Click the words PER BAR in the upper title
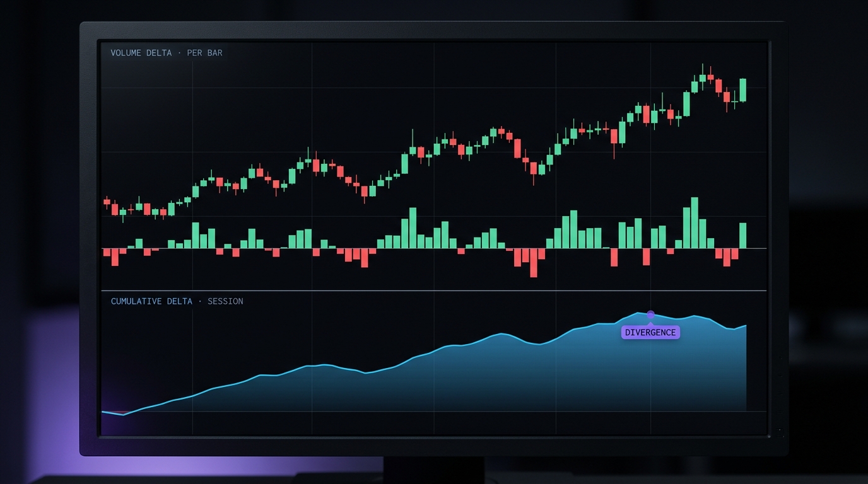 click(x=204, y=53)
